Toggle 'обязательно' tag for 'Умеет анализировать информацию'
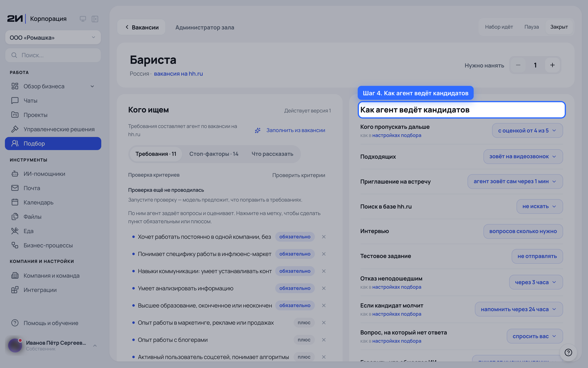Image resolution: width=588 pixels, height=368 pixels. pos(295,288)
